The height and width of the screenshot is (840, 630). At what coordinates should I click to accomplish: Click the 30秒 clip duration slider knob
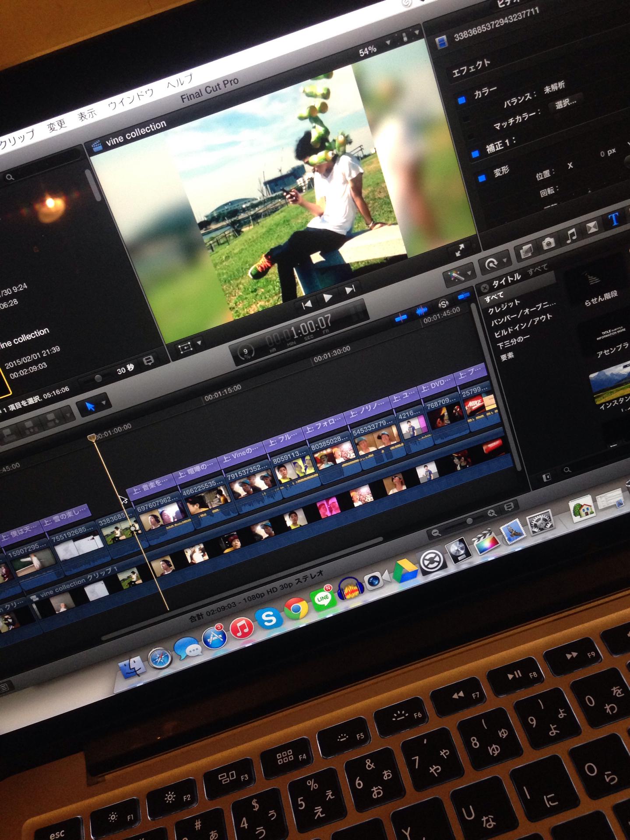[x=98, y=378]
